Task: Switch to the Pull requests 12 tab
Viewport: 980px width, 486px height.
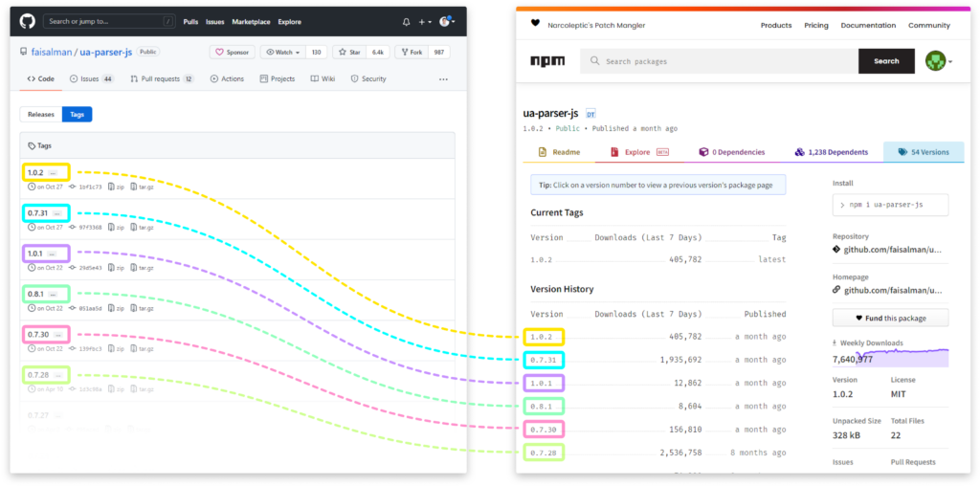Action: (163, 79)
